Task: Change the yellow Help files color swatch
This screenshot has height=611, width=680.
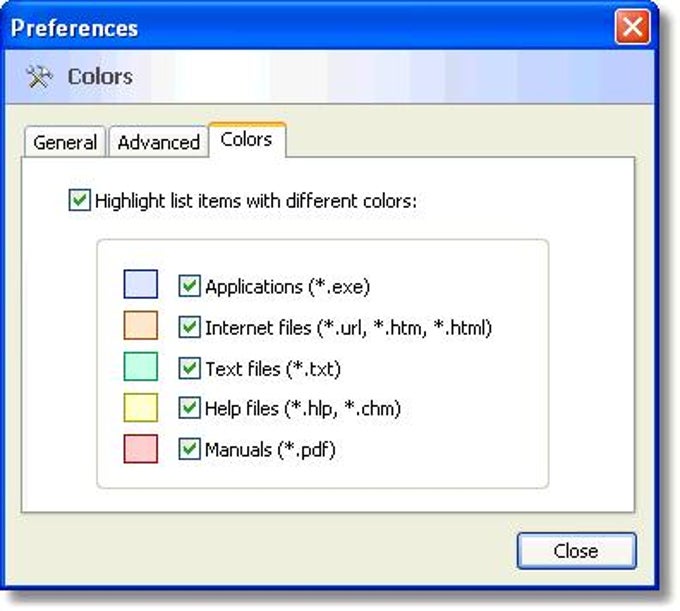Action: pyautogui.click(x=141, y=408)
